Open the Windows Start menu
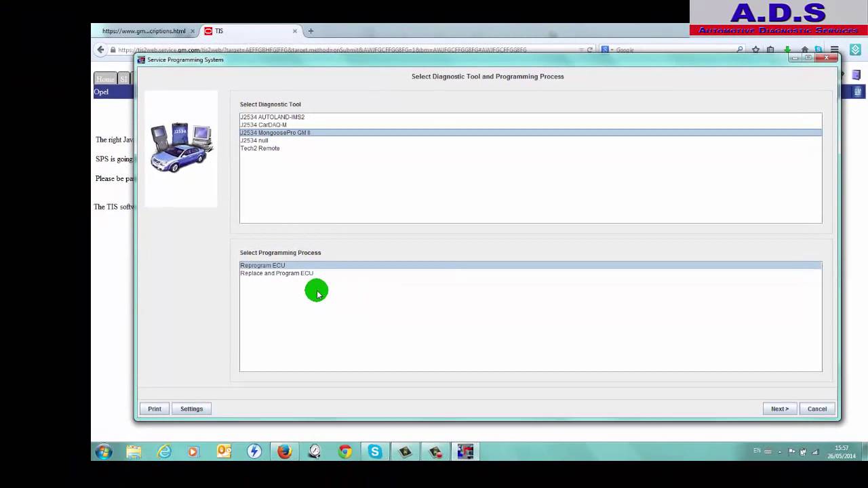868x488 pixels. click(104, 451)
